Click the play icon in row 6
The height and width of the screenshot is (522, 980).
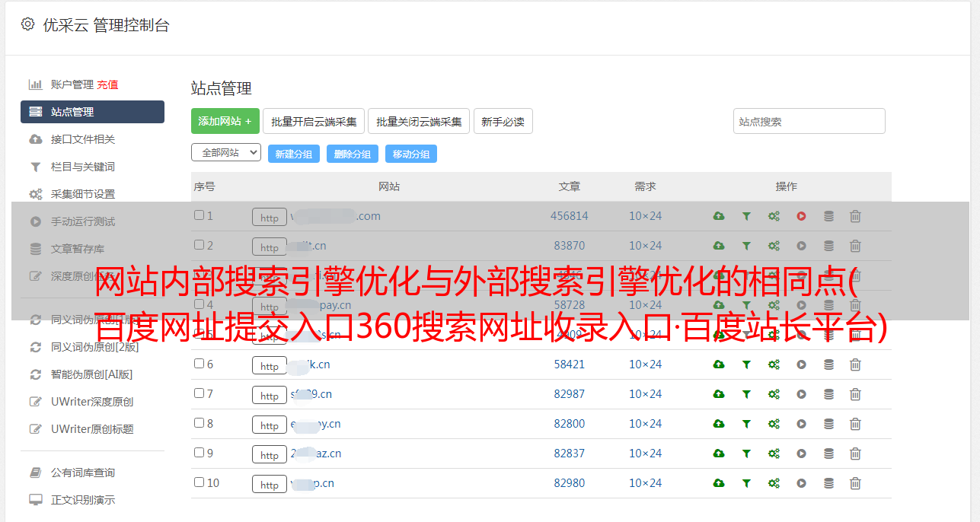[x=801, y=364]
